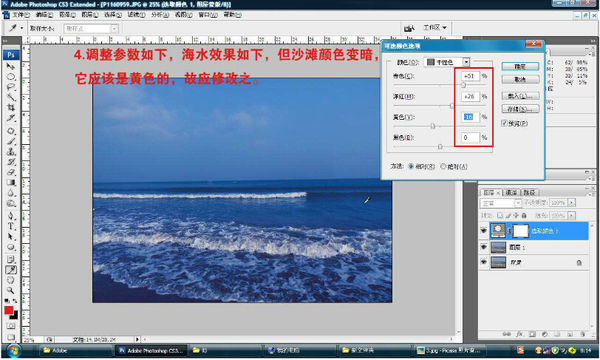The height and width of the screenshot is (360, 600).
Task: Open the Colors dropdown in Selective Color dialog
Action: (x=466, y=62)
